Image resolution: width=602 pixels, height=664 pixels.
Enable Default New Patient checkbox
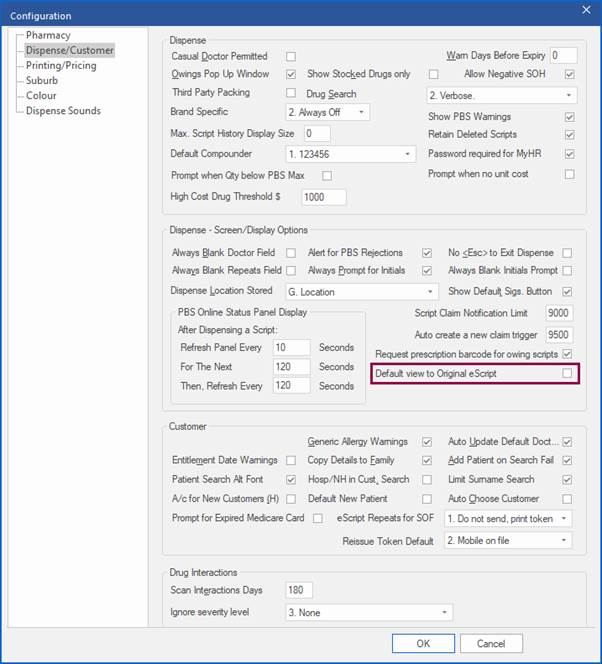click(427, 499)
